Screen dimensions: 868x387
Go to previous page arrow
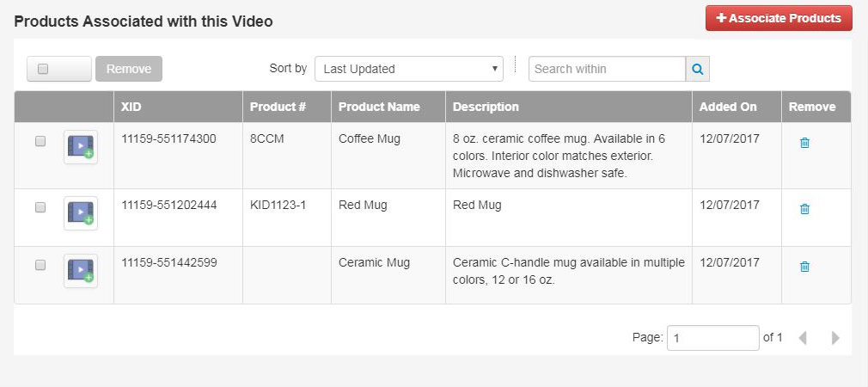(x=802, y=338)
